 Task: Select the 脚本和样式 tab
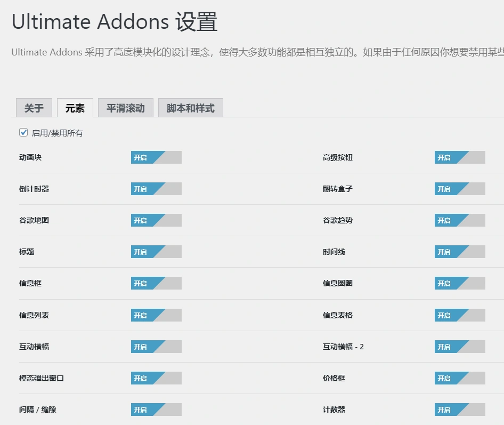tap(190, 108)
